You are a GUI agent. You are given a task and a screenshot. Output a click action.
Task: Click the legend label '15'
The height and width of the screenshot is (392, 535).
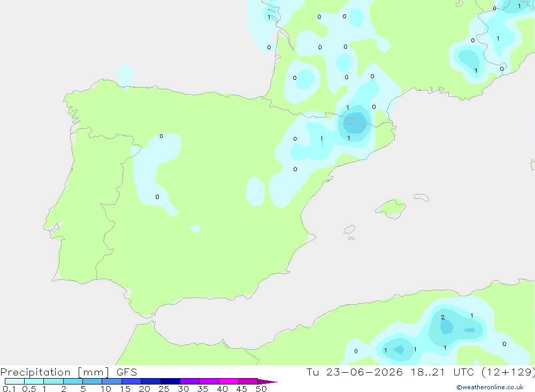(125, 389)
